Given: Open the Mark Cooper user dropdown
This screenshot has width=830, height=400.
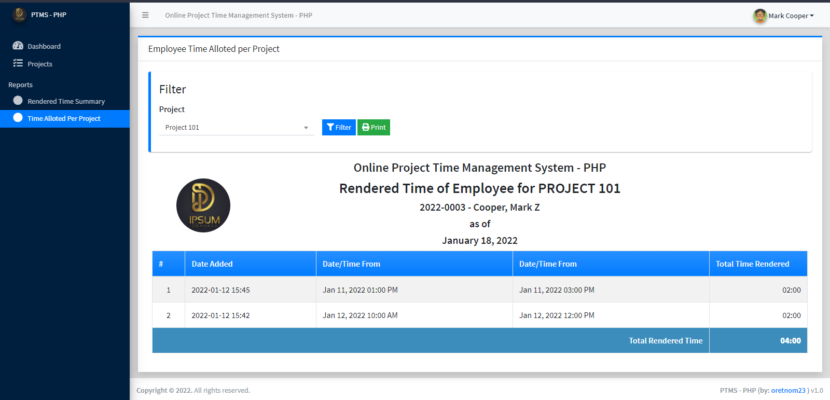Looking at the screenshot, I should pos(784,16).
